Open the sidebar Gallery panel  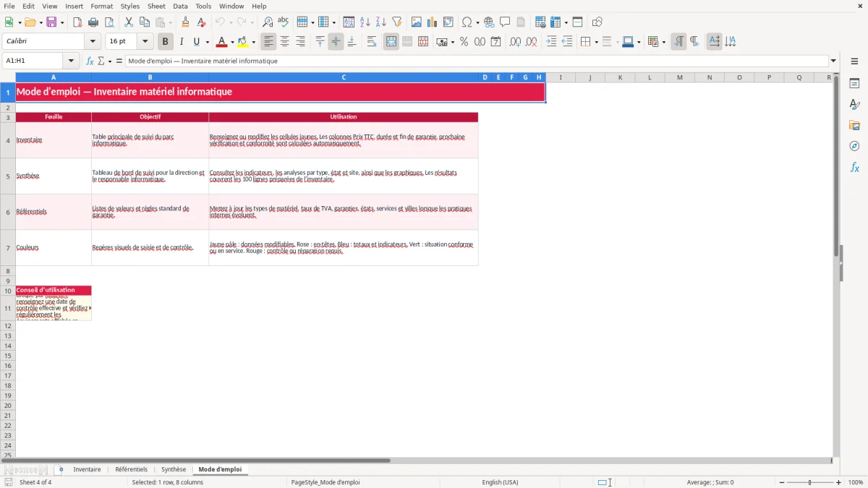[854, 126]
